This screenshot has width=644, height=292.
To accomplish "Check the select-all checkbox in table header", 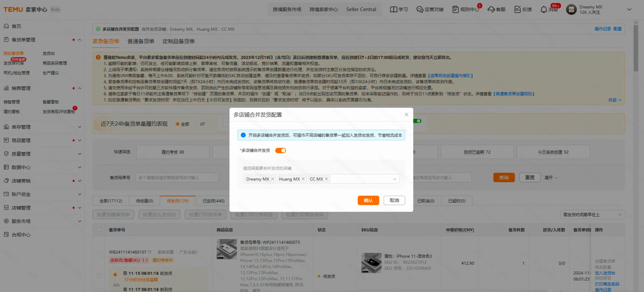I will tap(99, 229).
